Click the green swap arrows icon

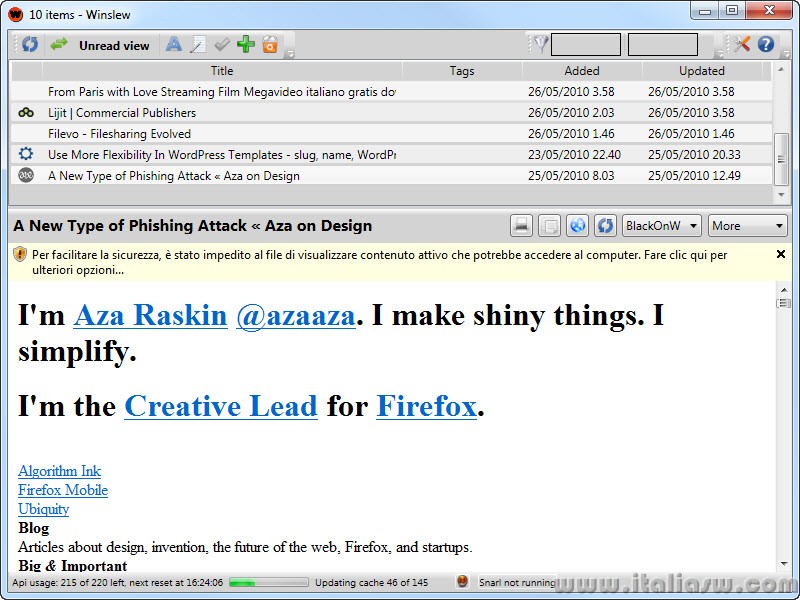click(x=59, y=44)
